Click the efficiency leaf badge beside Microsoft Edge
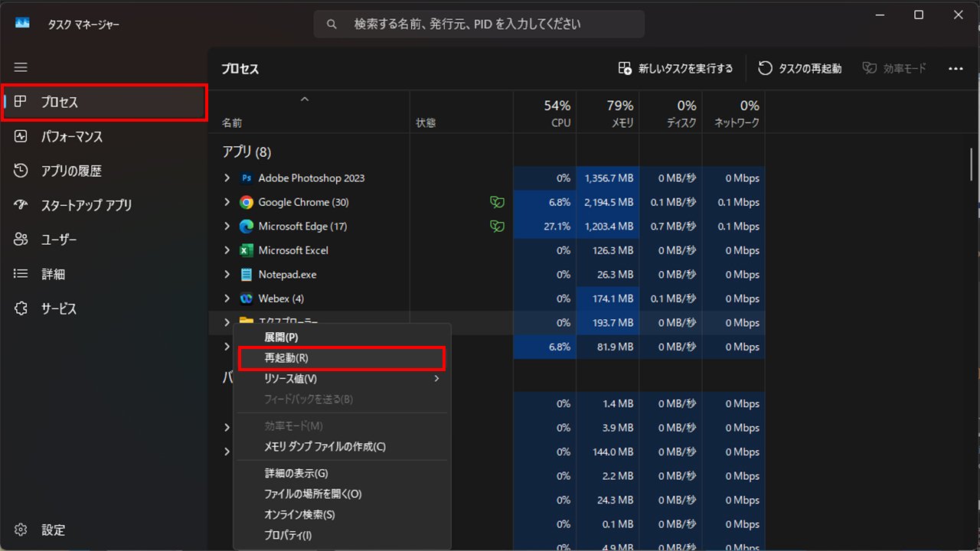This screenshot has width=980, height=551. pyautogui.click(x=497, y=226)
